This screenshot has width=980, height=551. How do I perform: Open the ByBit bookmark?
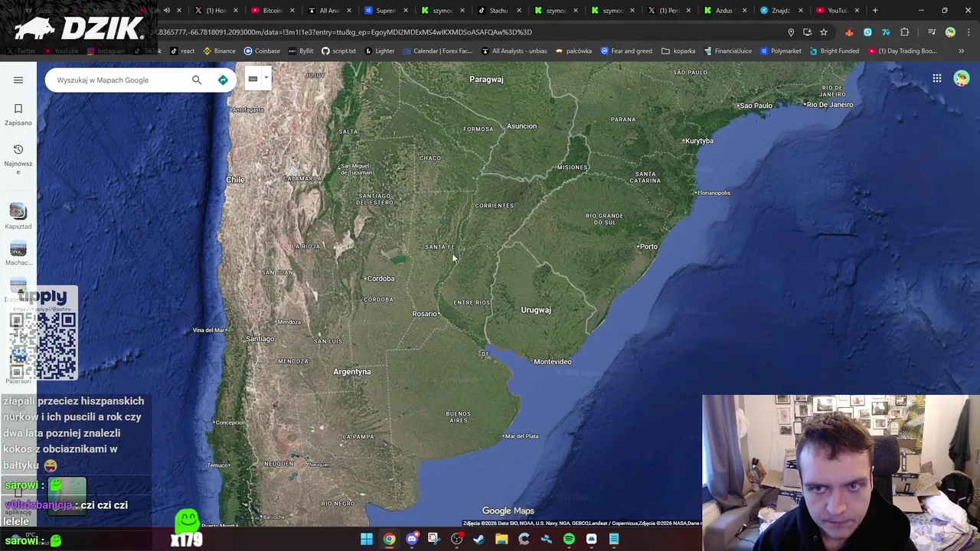point(300,51)
